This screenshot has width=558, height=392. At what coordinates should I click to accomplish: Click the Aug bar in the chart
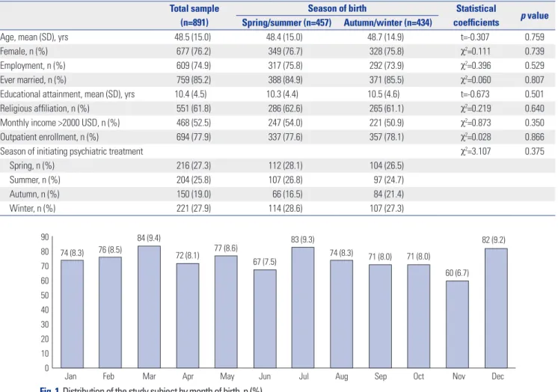pos(342,313)
